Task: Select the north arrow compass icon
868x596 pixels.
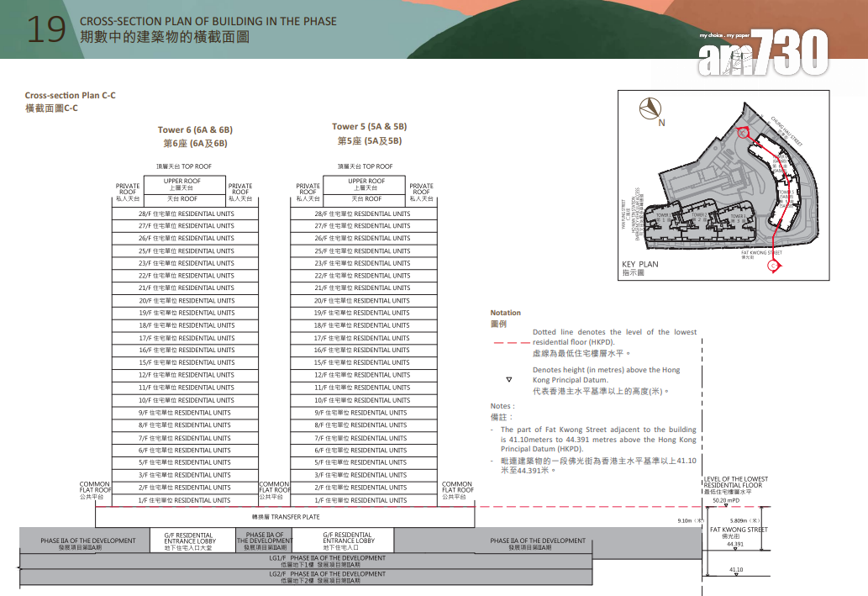Action: pos(650,108)
